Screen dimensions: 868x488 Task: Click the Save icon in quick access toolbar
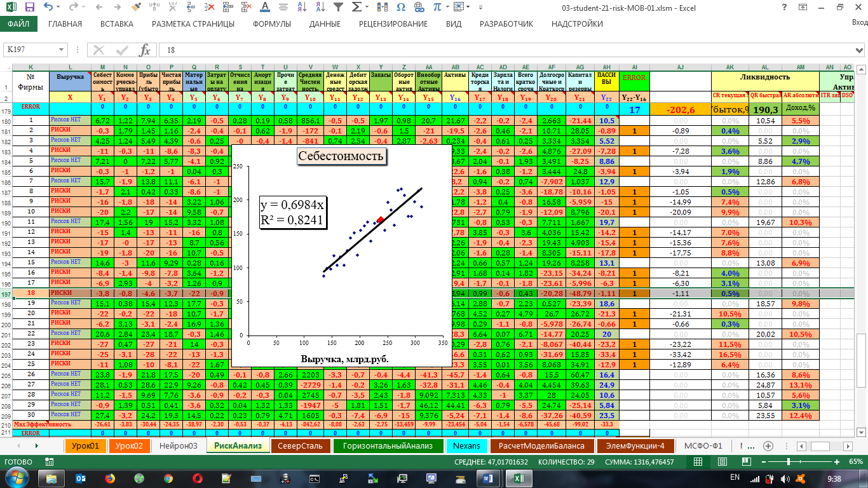click(x=30, y=8)
